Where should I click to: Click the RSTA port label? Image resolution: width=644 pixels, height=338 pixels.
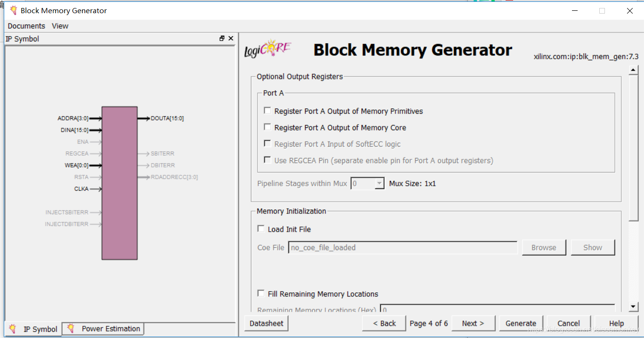coord(81,177)
